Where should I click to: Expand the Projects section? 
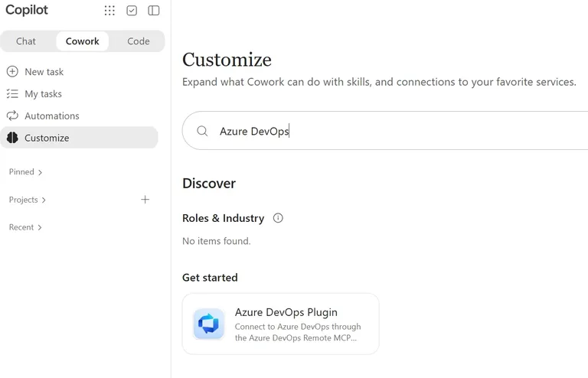(28, 200)
